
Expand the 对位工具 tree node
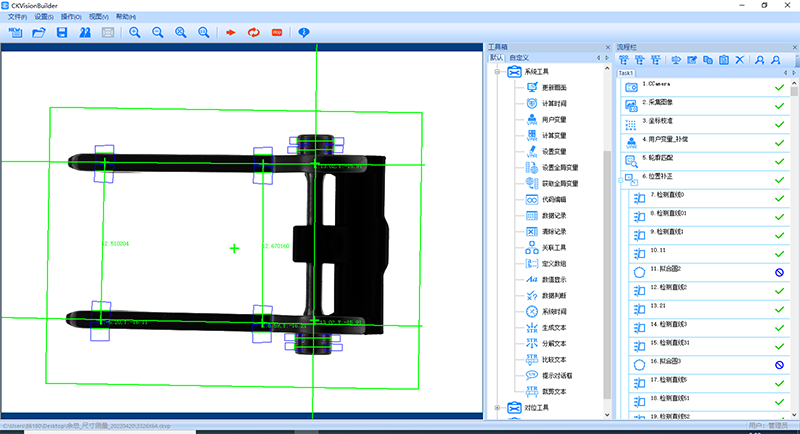(498, 407)
